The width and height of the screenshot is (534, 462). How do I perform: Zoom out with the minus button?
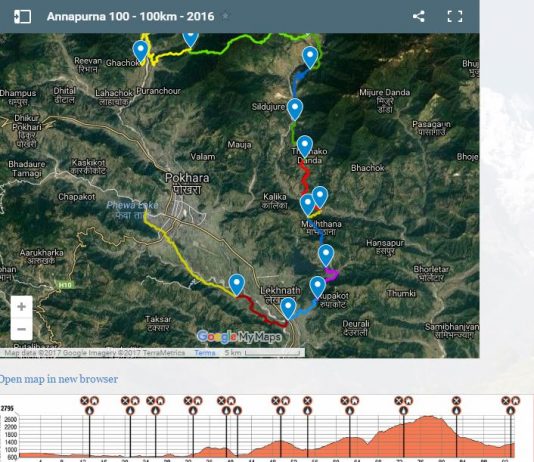(21, 329)
